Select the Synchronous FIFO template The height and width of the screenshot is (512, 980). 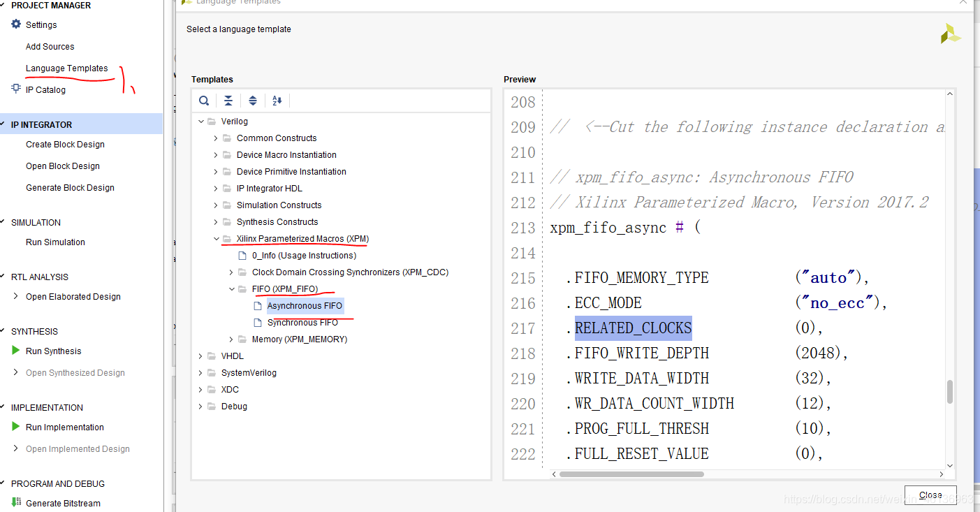tap(302, 323)
